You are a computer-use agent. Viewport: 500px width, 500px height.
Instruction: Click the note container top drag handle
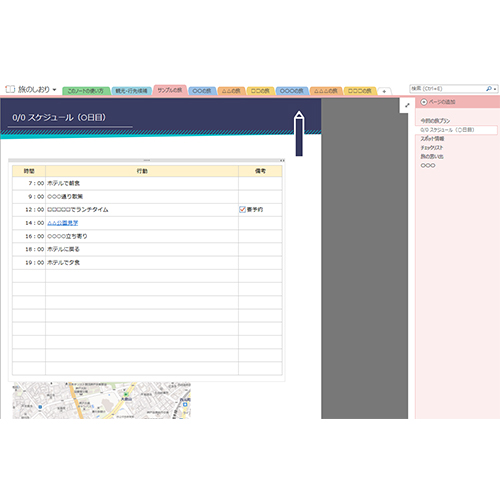147,160
